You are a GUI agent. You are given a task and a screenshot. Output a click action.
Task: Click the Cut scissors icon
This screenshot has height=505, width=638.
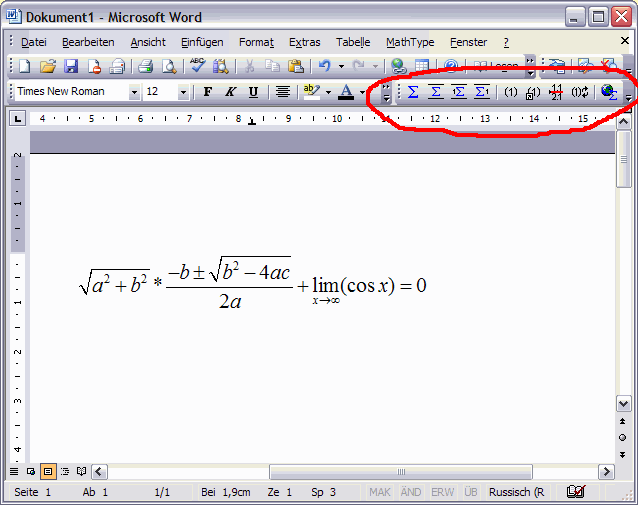[249, 66]
